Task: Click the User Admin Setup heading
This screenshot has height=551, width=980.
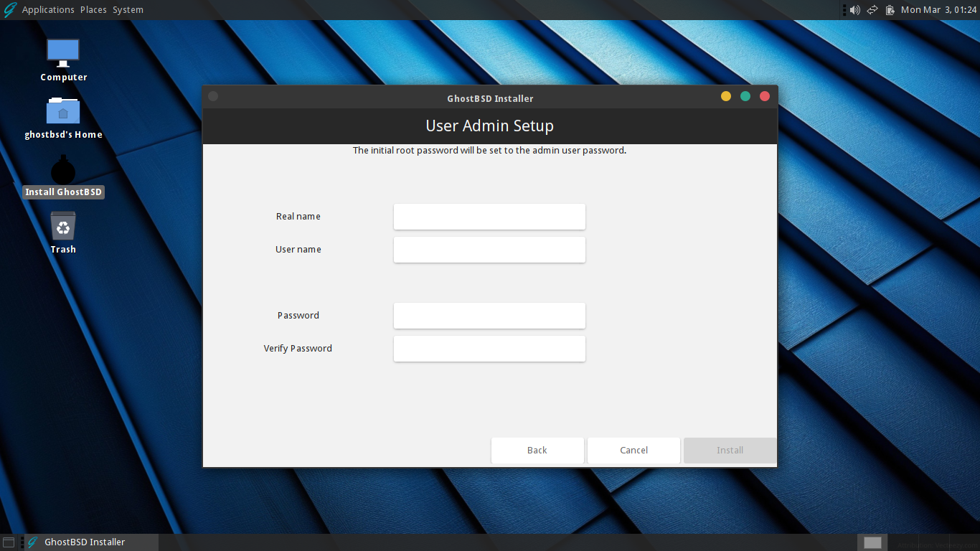Action: click(x=490, y=126)
